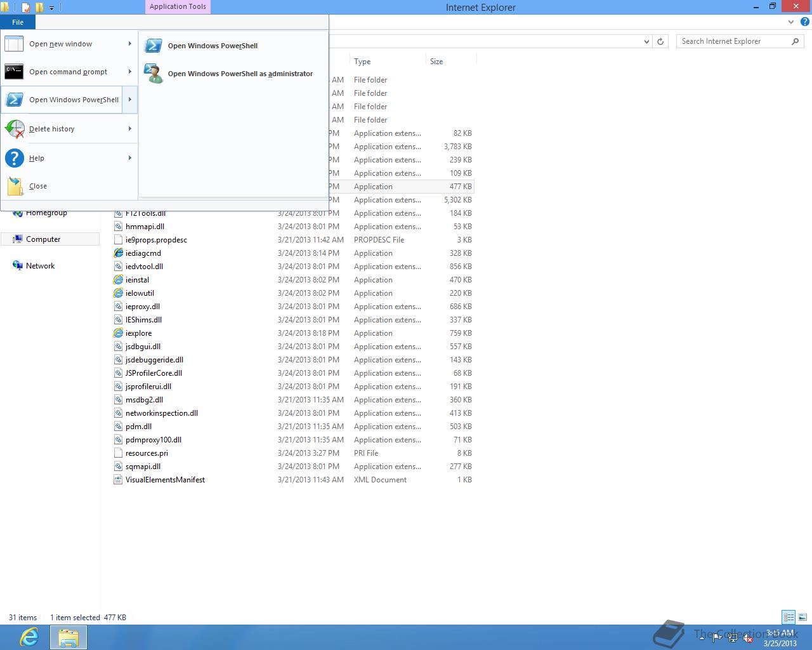Viewport: 812px width, 650px height.
Task: Click the blue help icon under the title bar
Action: tap(804, 22)
